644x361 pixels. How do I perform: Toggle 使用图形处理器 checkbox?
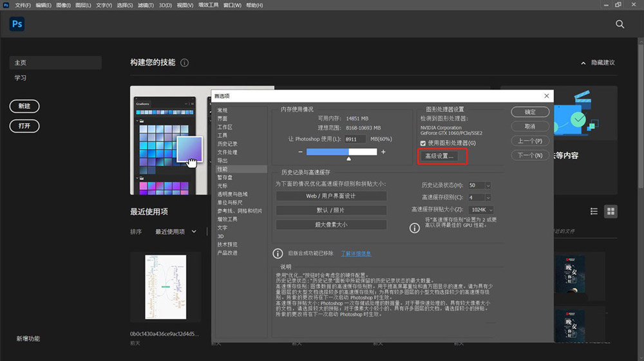tap(423, 143)
